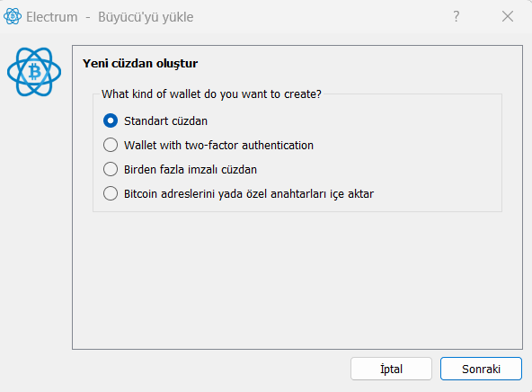Open the help question mark in title bar

coord(457,16)
